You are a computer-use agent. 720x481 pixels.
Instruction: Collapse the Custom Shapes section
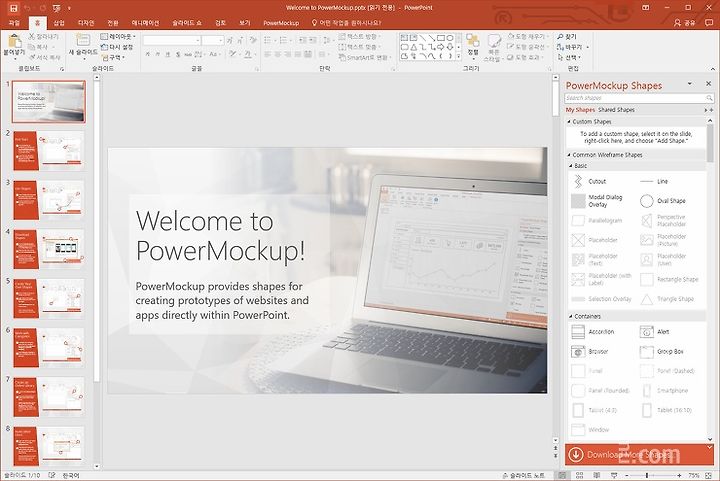coord(569,122)
